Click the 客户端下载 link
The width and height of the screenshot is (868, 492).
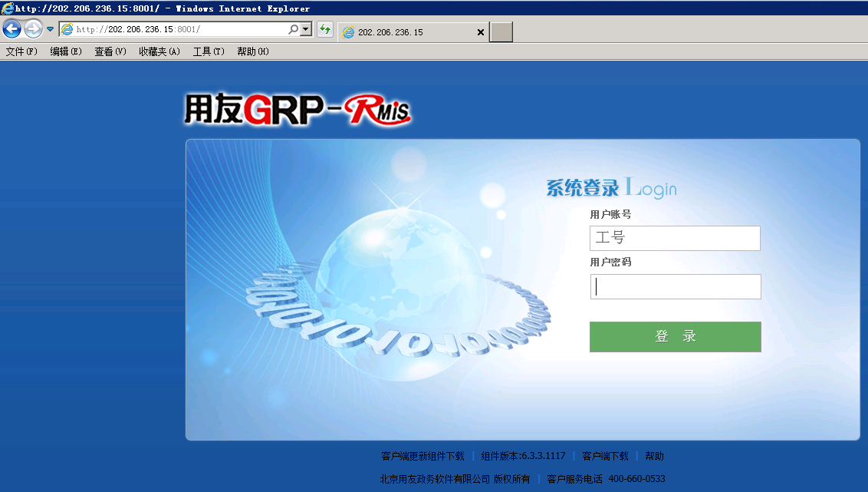605,456
